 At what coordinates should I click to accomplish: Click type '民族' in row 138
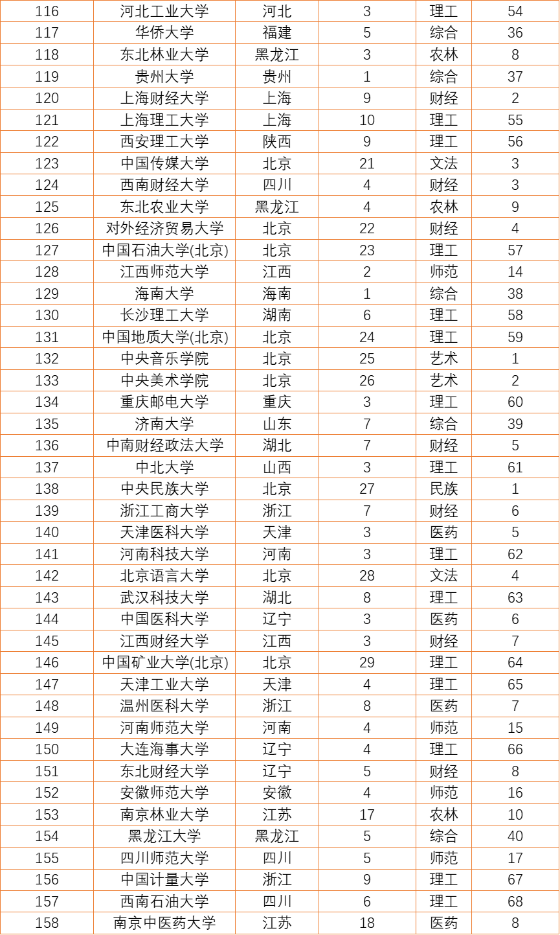tap(443, 489)
